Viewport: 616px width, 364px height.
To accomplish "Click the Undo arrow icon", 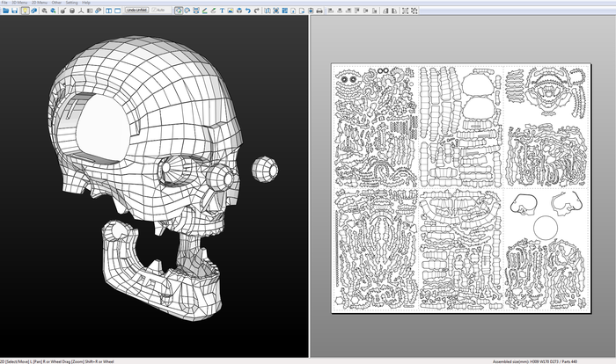I will (248, 11).
